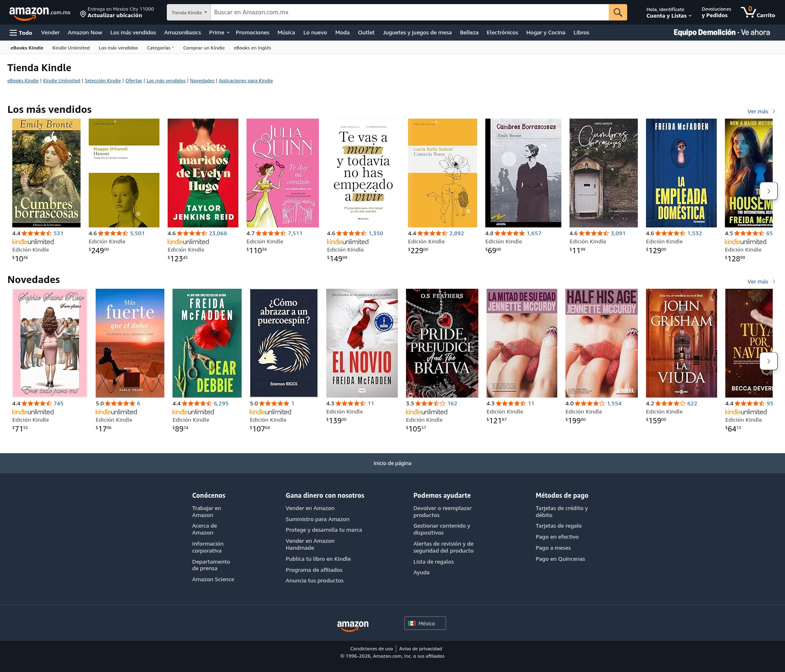Click Equipo Demolición - Ve ahora banner

[721, 32]
